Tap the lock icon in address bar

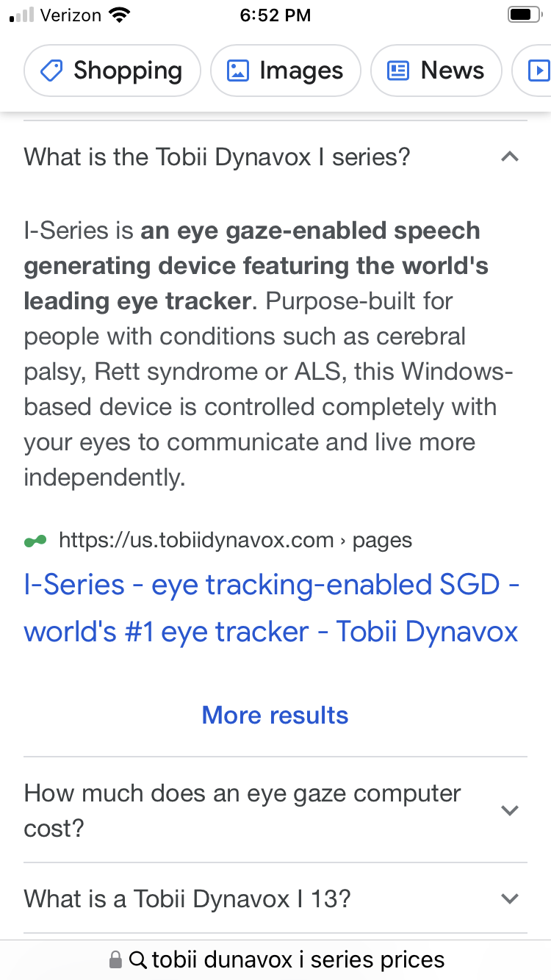click(x=115, y=959)
